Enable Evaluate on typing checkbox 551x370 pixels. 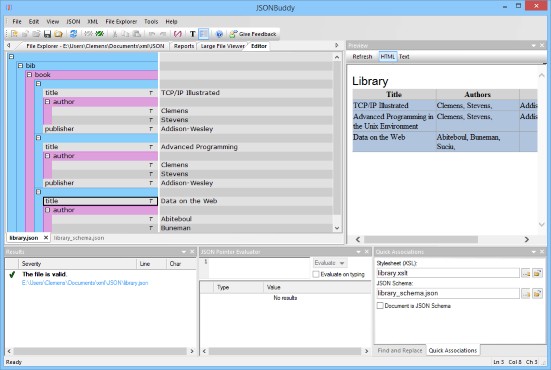tap(316, 274)
